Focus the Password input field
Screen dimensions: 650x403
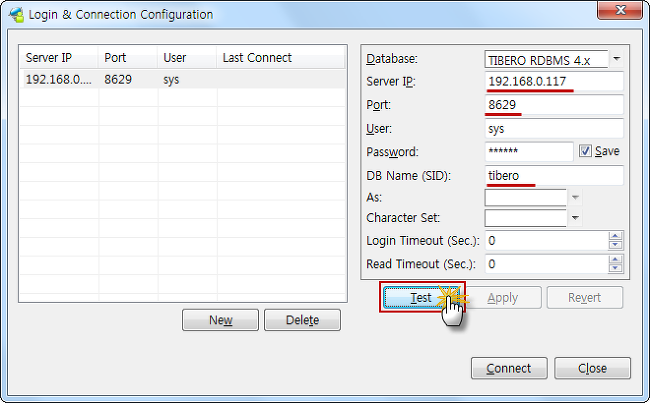(529, 151)
